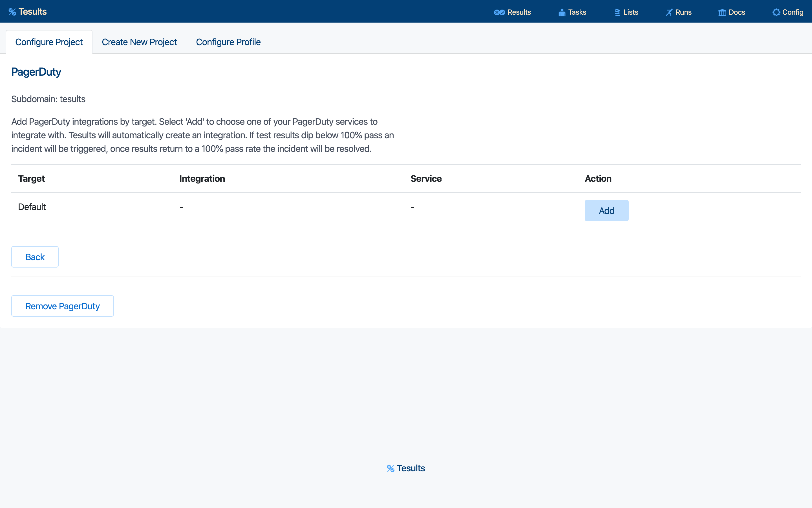Click the Default target cell
The width and height of the screenshot is (812, 508).
[32, 207]
